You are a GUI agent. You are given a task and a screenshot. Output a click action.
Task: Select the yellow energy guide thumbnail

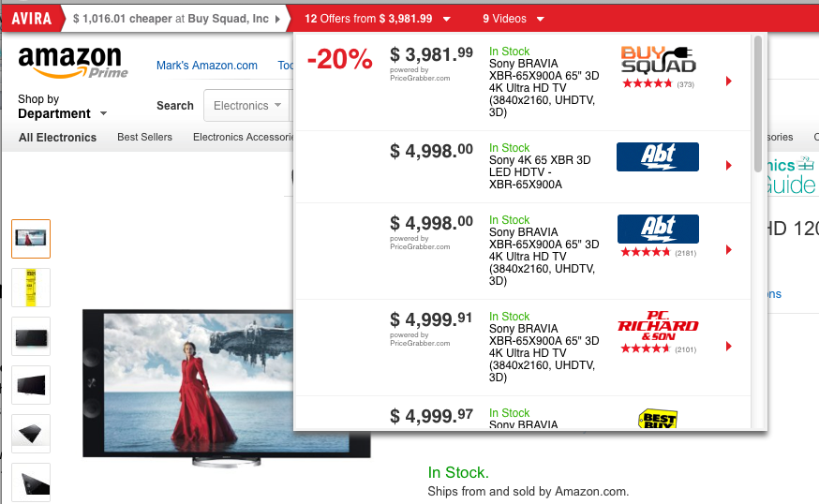point(31,288)
